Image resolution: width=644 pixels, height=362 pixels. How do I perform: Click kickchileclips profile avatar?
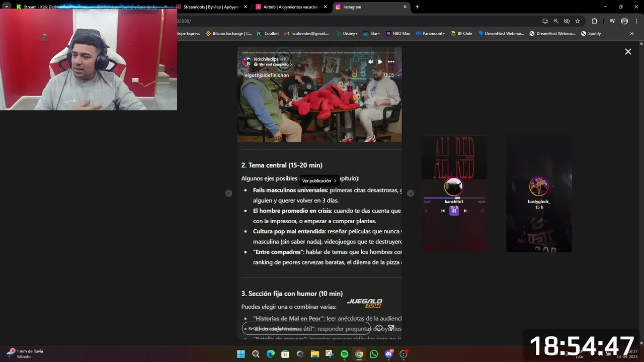(247, 62)
